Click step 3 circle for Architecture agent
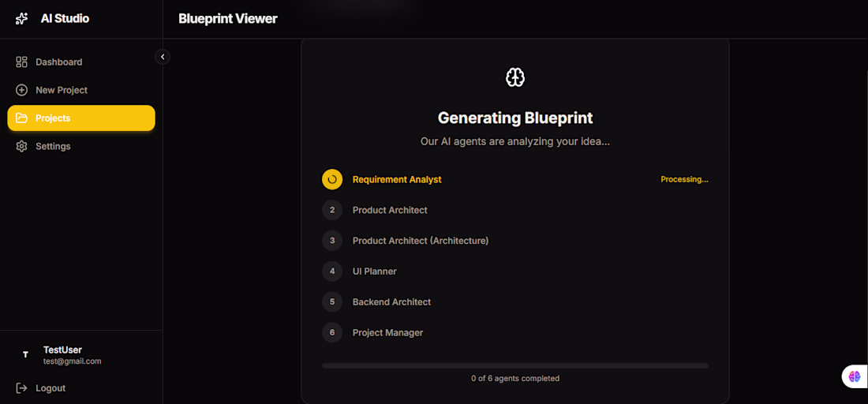 332,241
